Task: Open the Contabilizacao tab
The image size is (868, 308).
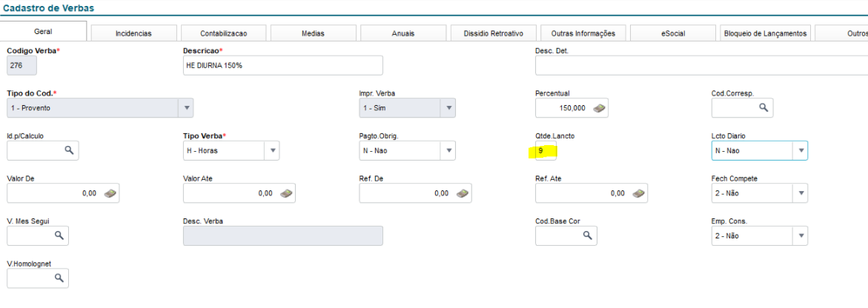Action: tap(223, 33)
